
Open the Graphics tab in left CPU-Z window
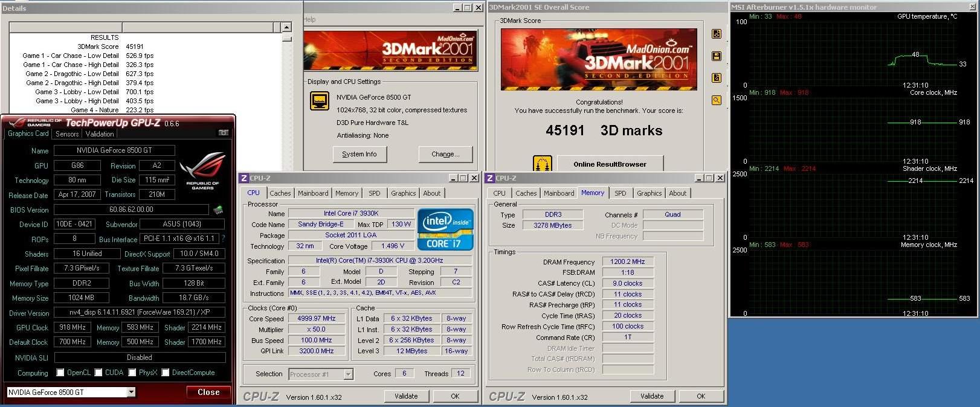coord(403,193)
